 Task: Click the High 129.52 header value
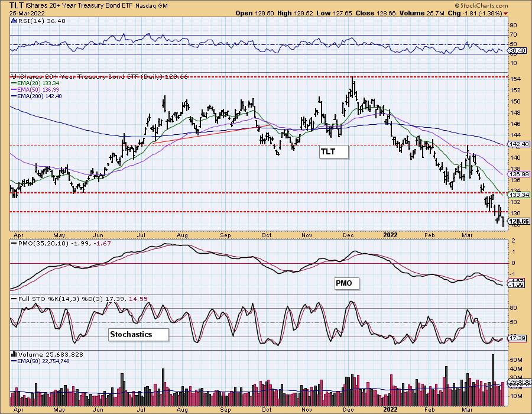pyautogui.click(x=294, y=13)
